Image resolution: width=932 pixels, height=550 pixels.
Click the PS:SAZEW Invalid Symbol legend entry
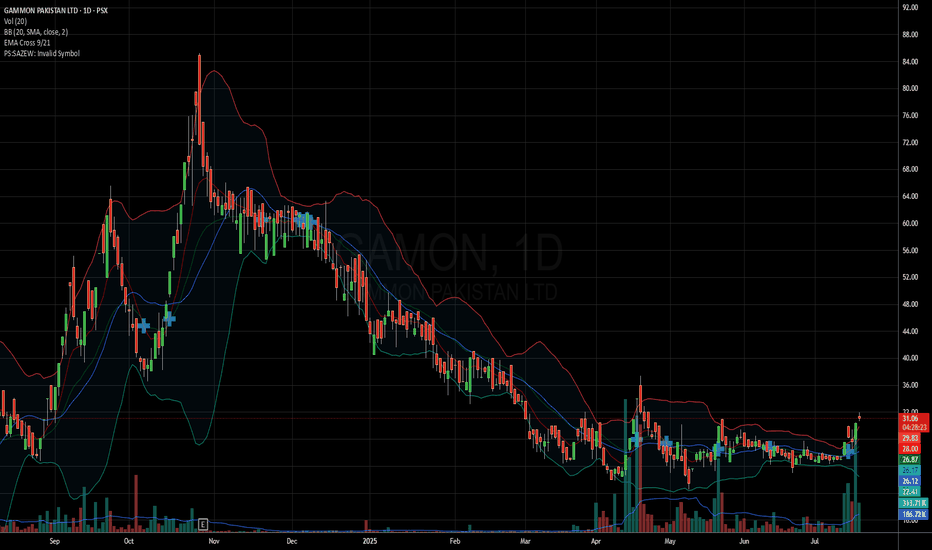click(42, 54)
